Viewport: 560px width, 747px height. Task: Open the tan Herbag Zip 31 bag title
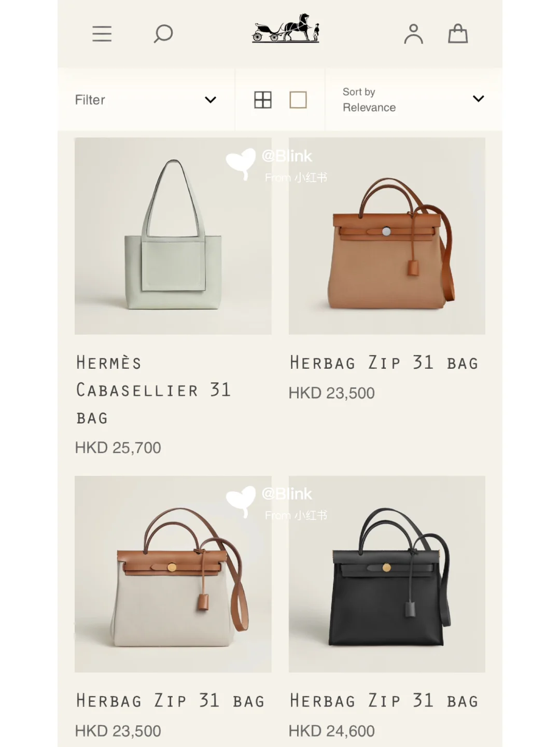tap(384, 363)
